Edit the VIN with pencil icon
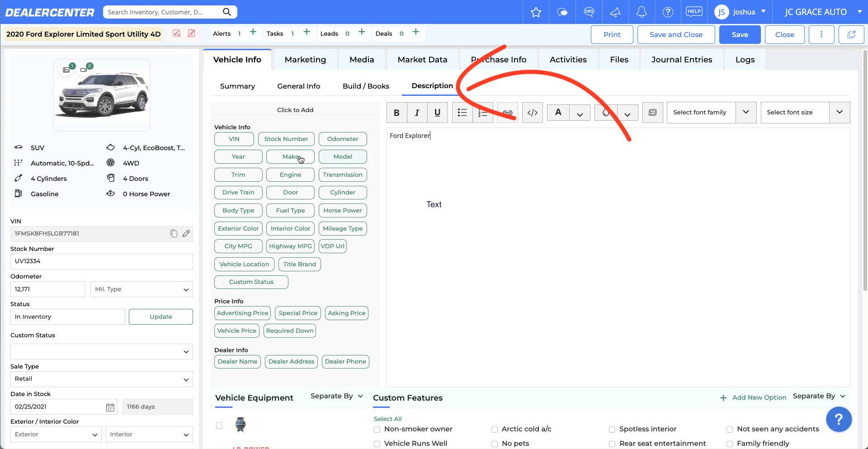 pyautogui.click(x=186, y=233)
